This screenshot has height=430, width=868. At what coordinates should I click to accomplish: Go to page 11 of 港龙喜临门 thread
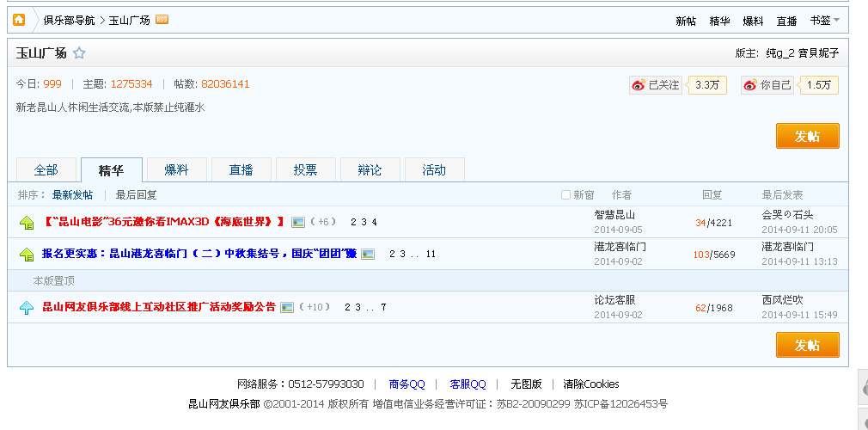click(x=431, y=255)
